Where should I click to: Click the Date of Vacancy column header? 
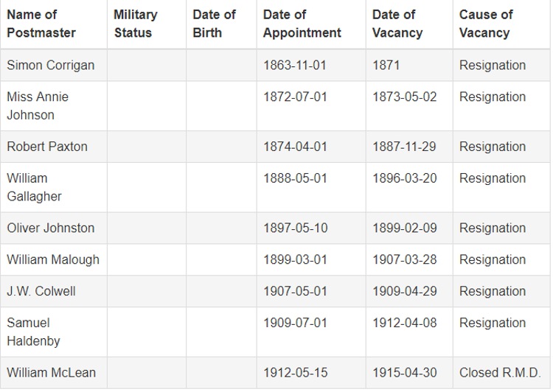point(397,24)
